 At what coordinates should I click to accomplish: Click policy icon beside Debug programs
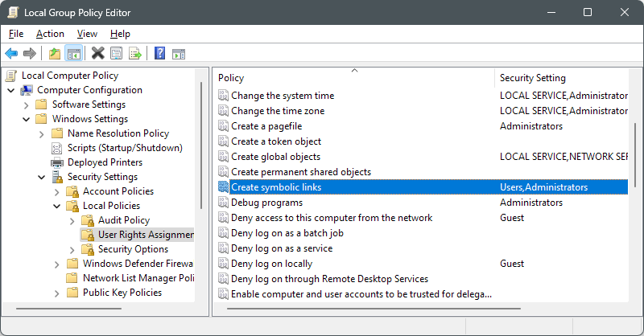tap(223, 203)
